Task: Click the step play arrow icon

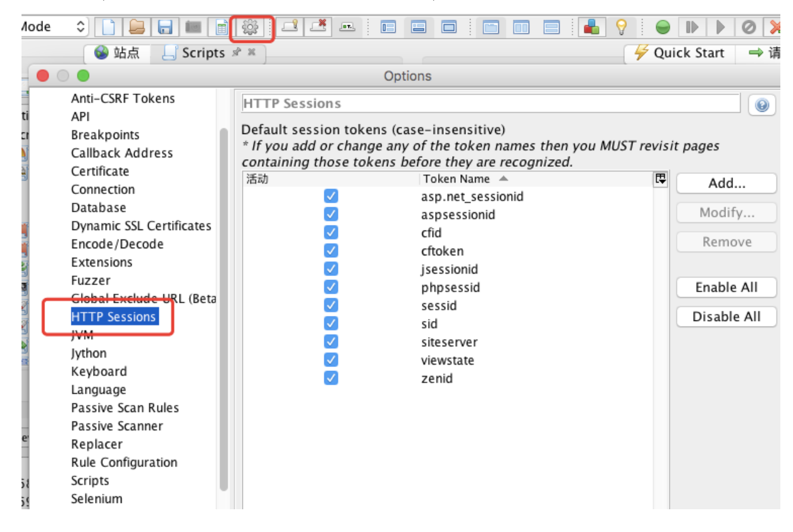Action: [691, 25]
